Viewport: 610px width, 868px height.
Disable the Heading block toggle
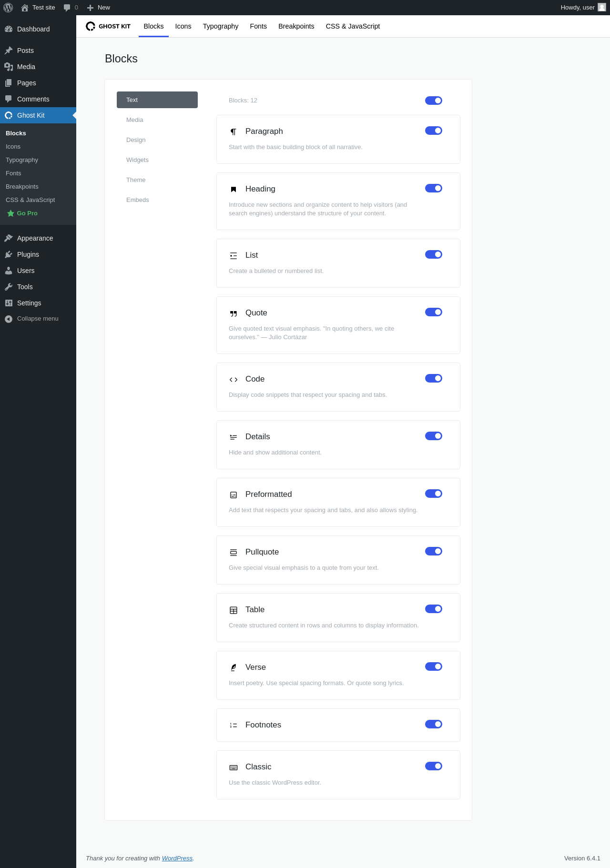[434, 188]
